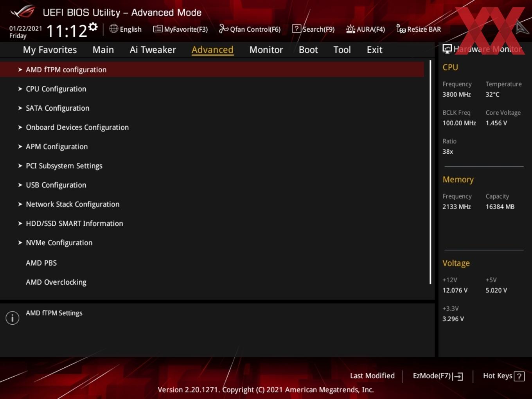
Task: Open AMD PBS entry
Action: (x=41, y=263)
